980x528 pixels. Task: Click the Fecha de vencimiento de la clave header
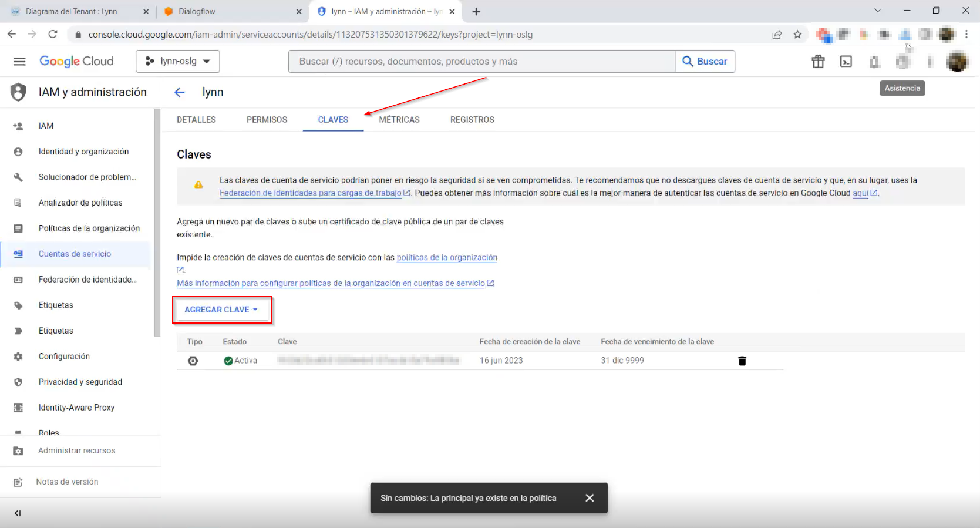pos(657,342)
